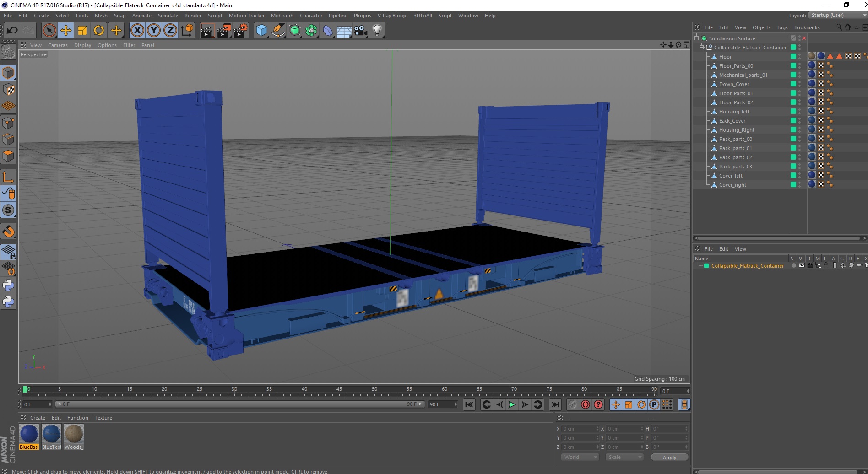Click the Undo arrow icon

click(x=12, y=31)
